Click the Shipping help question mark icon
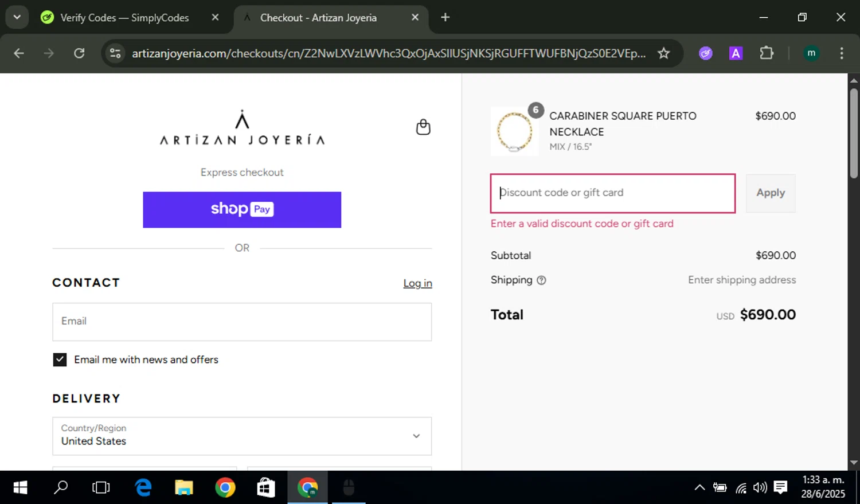The image size is (860, 504). click(541, 280)
